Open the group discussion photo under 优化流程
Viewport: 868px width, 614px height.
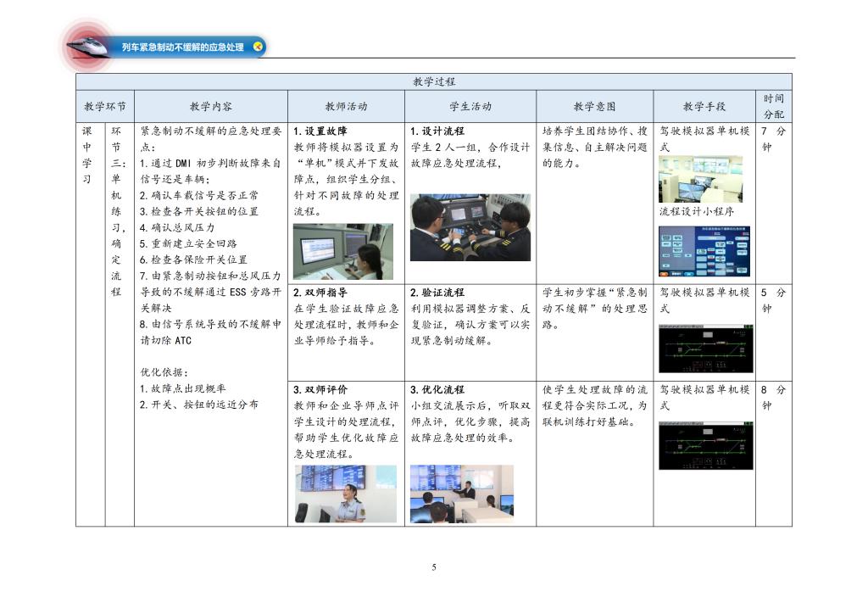point(461,493)
